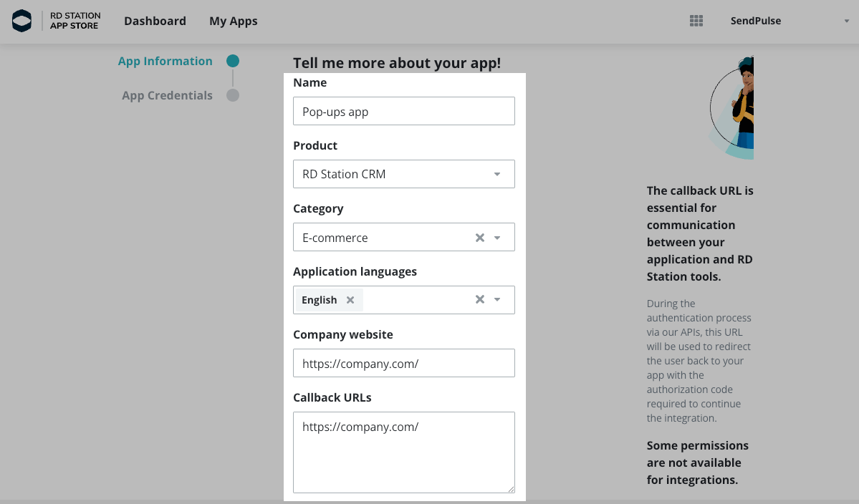Select the App Information step label
Viewport: 859px width, 504px height.
pyautogui.click(x=165, y=62)
